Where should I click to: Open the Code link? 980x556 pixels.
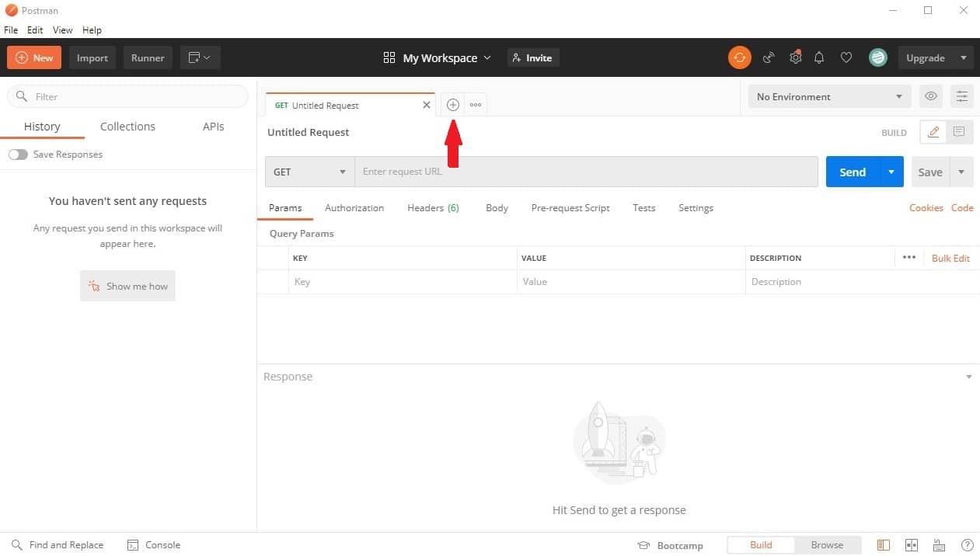[962, 208]
